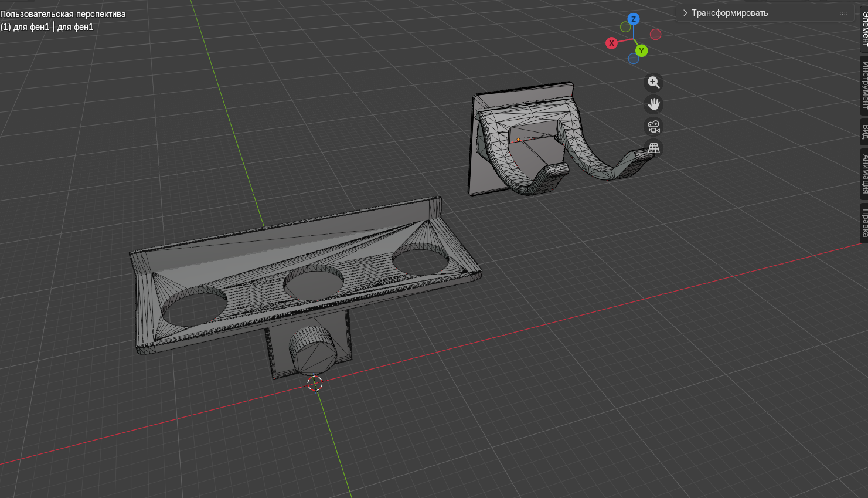The width and height of the screenshot is (868, 498).
Task: Open the Вид sidebar tab
Action: [x=864, y=131]
